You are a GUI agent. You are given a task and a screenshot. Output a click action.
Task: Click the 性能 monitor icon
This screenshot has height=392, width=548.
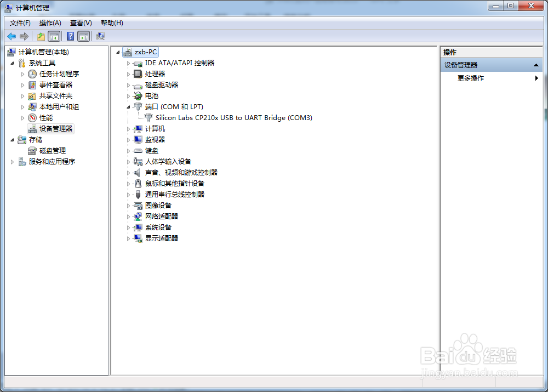[32, 118]
